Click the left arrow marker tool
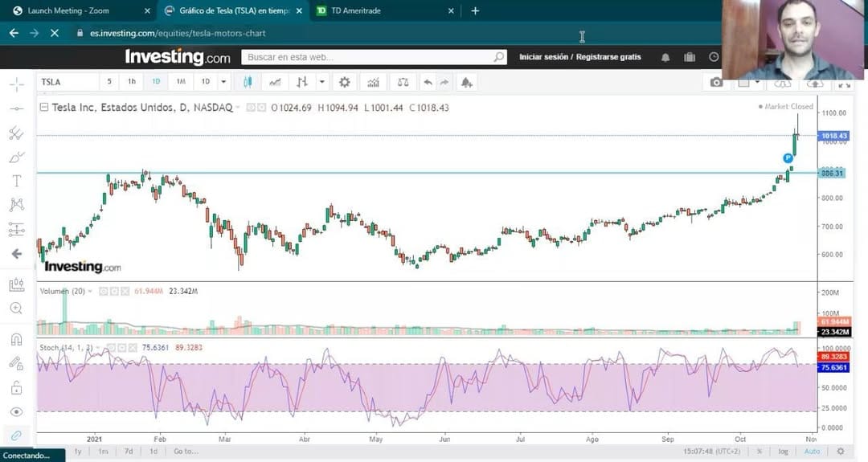This screenshot has height=462, width=868. [x=17, y=253]
